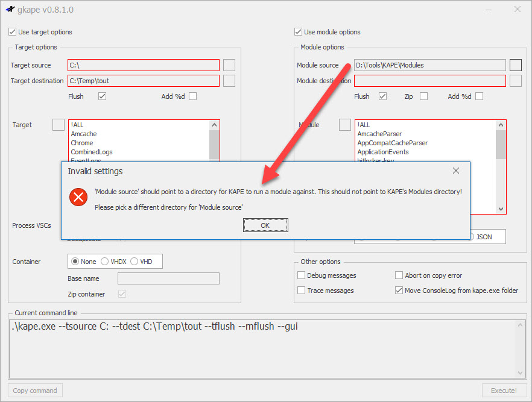Click browse button beside Module destination
This screenshot has height=402, width=532.
(x=515, y=81)
